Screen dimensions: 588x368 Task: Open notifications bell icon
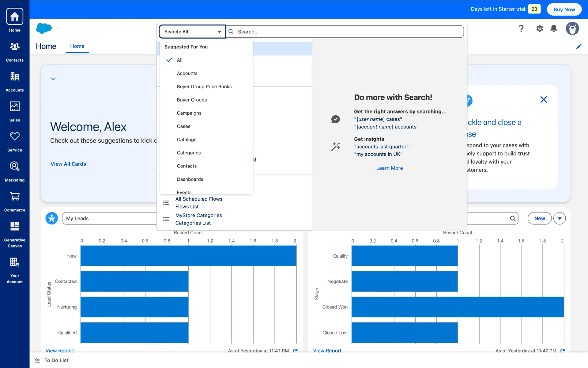point(554,29)
